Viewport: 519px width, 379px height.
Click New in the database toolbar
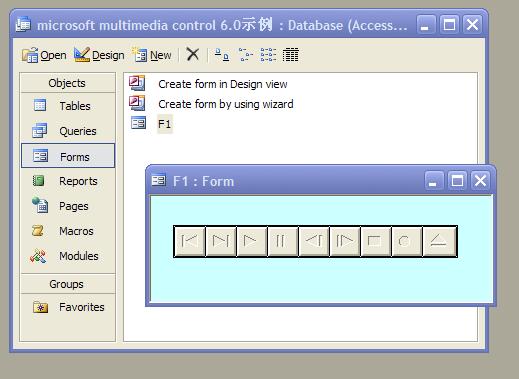(x=152, y=55)
